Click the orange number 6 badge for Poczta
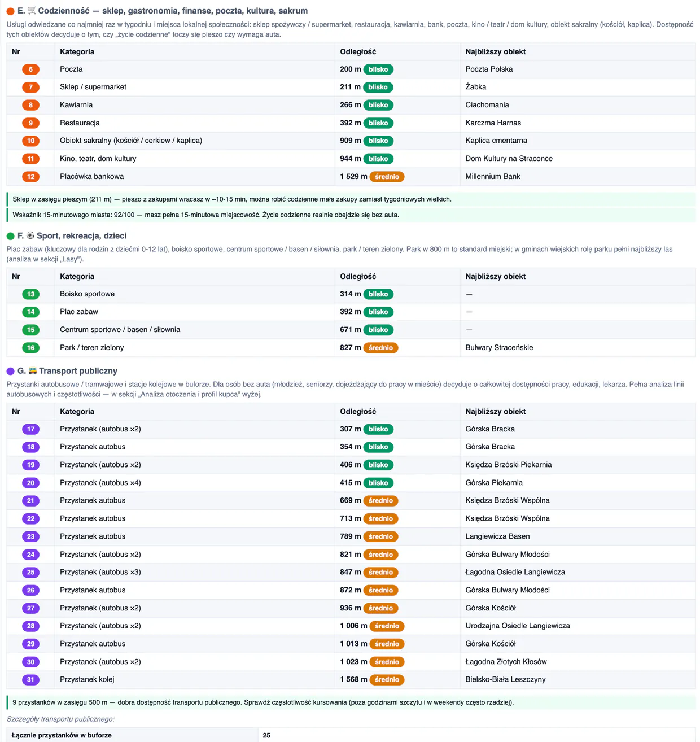The image size is (700, 742). pos(30,69)
